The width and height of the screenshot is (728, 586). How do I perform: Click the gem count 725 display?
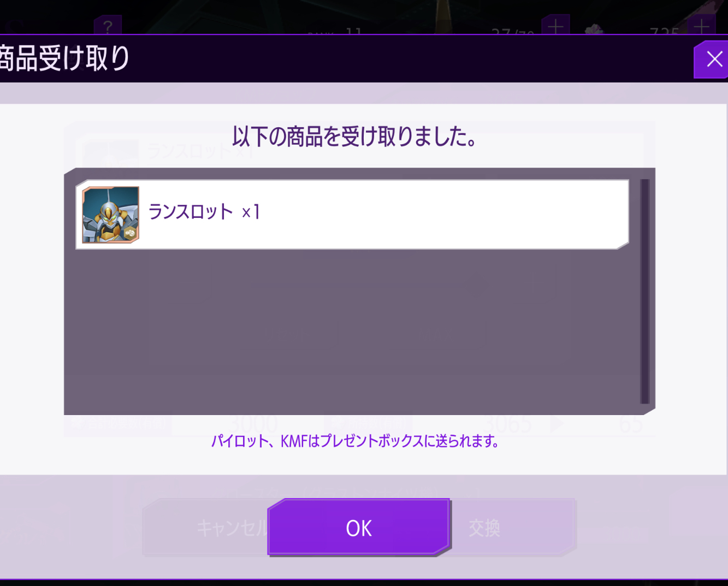[664, 31]
